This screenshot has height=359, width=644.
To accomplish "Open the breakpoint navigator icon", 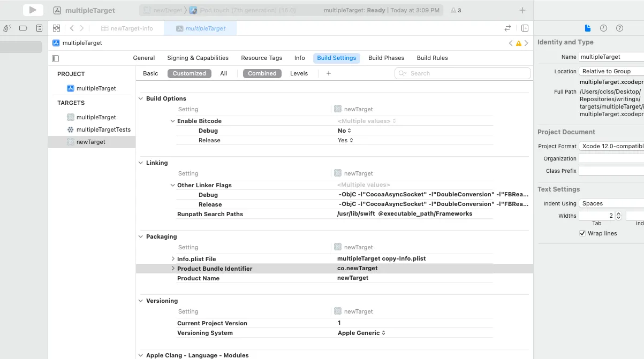I will [23, 28].
